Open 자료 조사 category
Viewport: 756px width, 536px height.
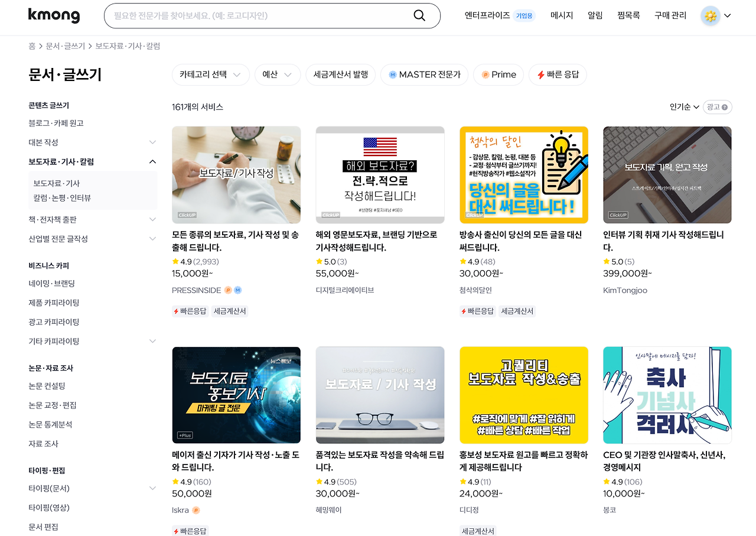pos(43,444)
